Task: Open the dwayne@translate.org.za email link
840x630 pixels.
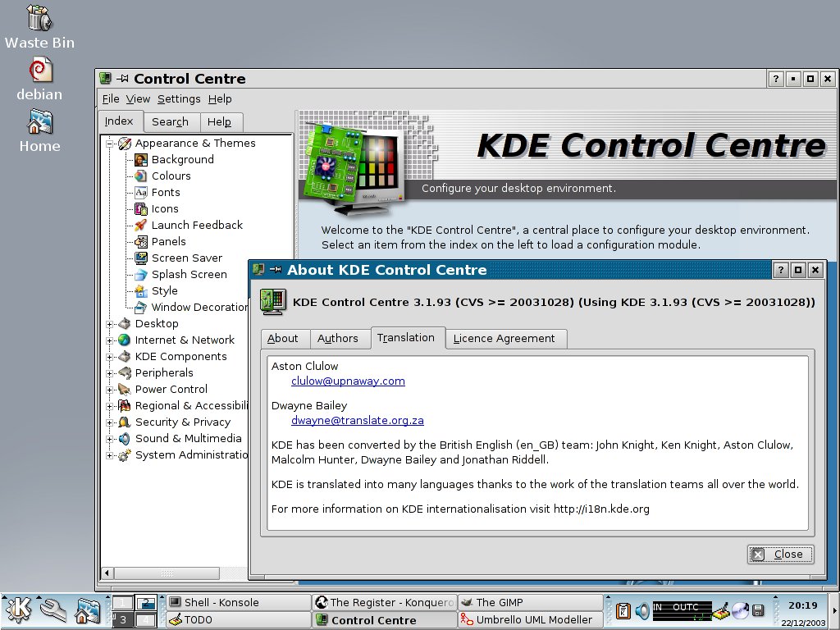Action: pos(358,421)
